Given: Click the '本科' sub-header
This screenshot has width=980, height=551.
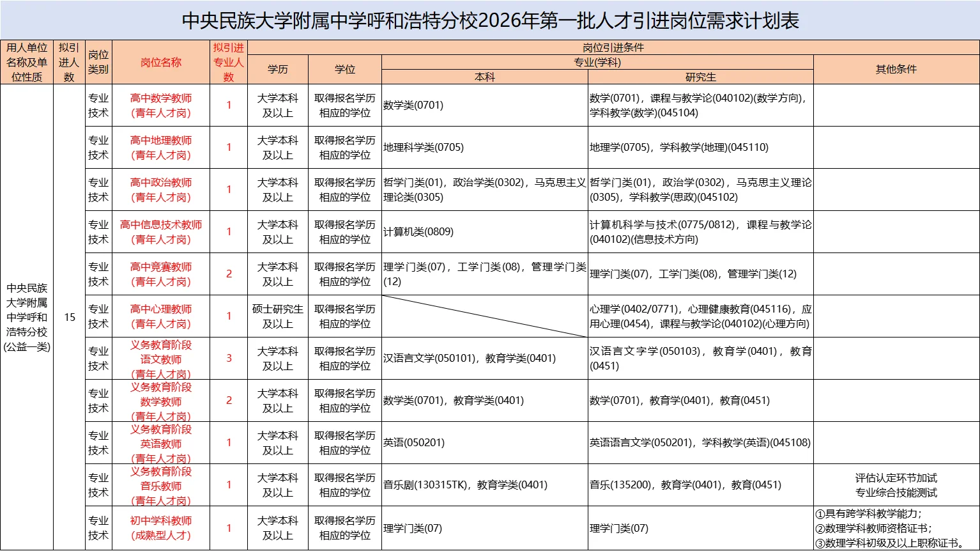Looking at the screenshot, I should click(x=485, y=77).
